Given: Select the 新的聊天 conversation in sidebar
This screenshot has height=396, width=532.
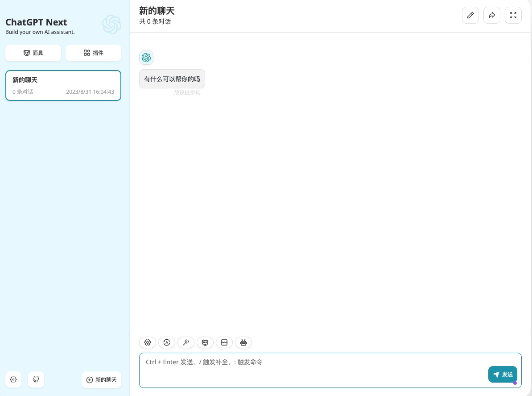Looking at the screenshot, I should point(63,85).
